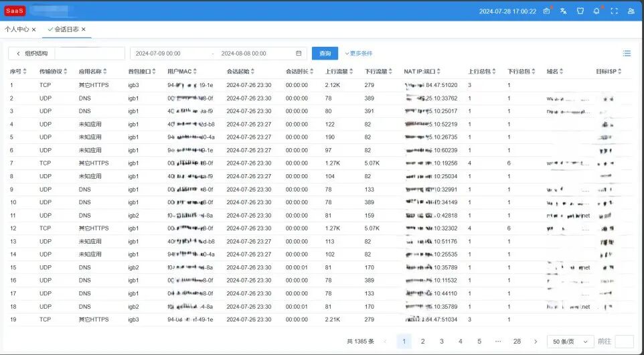Viewport: 644px width, 355px height.
Task: Select the 会话日志 tab
Action: click(66, 29)
